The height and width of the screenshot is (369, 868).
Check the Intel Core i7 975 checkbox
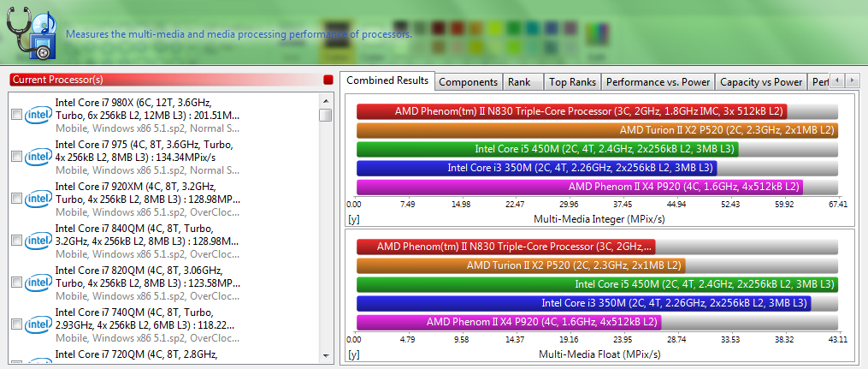coord(16,157)
